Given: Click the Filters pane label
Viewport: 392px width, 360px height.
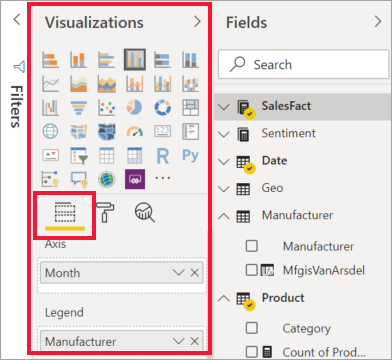Looking at the screenshot, I should [x=17, y=107].
